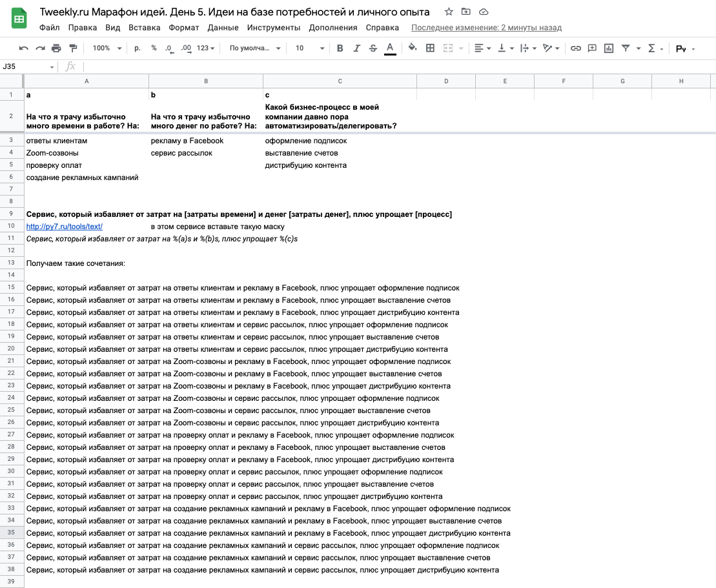Image resolution: width=716 pixels, height=588 pixels.
Task: Open the Borders grid icon
Action: click(430, 48)
